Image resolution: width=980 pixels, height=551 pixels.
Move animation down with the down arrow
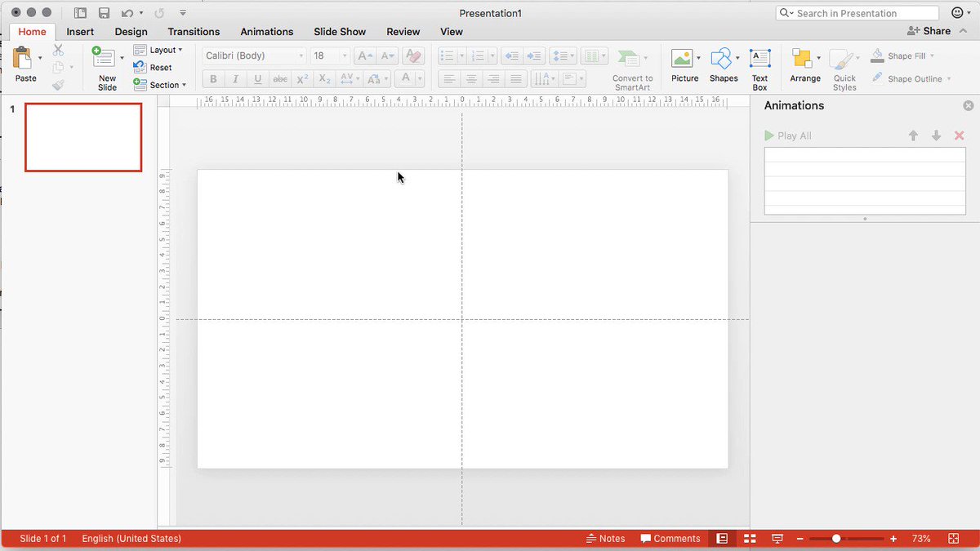coord(937,136)
